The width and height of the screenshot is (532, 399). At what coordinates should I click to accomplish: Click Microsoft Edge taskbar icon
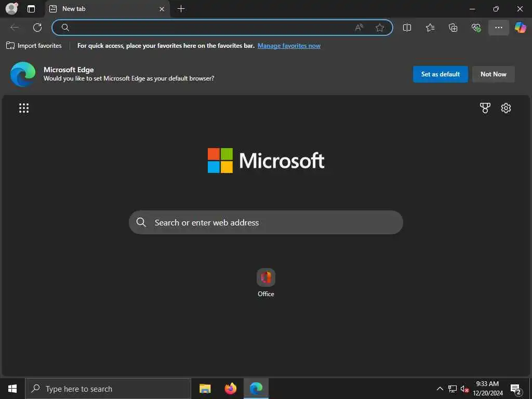pyautogui.click(x=256, y=389)
